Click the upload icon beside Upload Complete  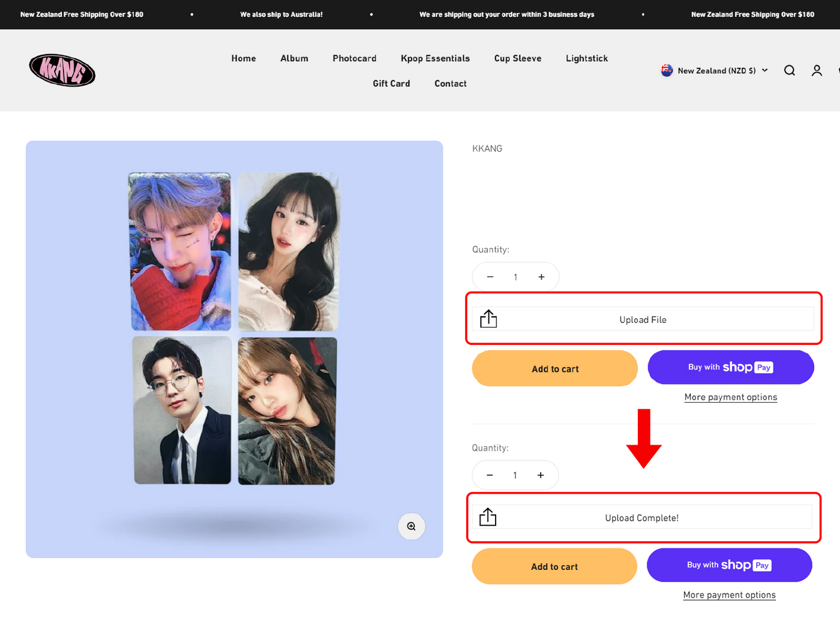pos(488,517)
